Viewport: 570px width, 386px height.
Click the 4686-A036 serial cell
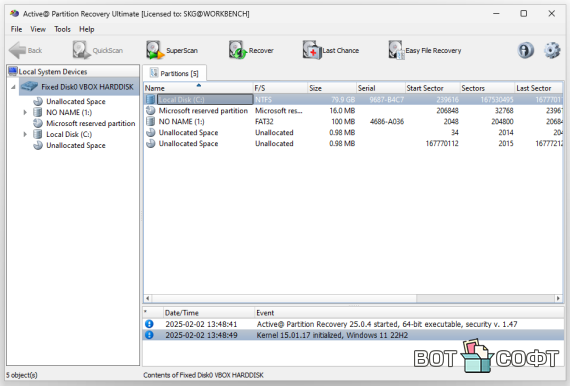386,121
